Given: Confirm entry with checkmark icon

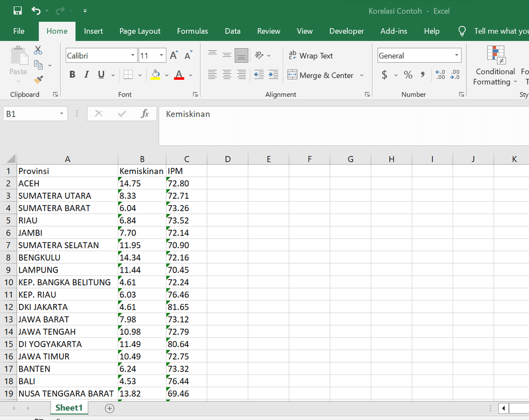Looking at the screenshot, I should click(122, 114).
